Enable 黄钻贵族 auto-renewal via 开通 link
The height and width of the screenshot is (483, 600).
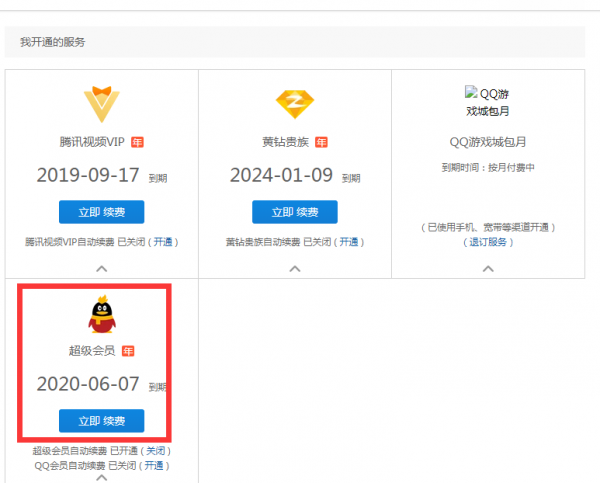349,242
